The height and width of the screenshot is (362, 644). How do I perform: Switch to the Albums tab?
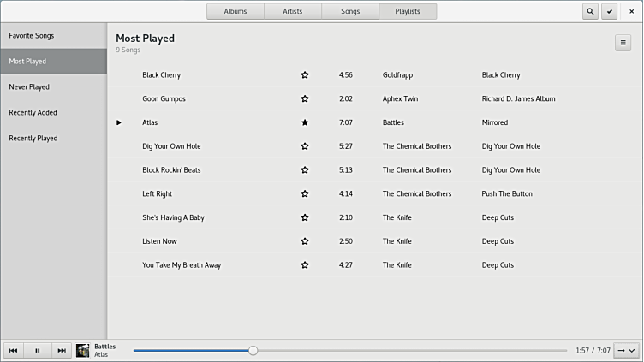click(x=236, y=11)
